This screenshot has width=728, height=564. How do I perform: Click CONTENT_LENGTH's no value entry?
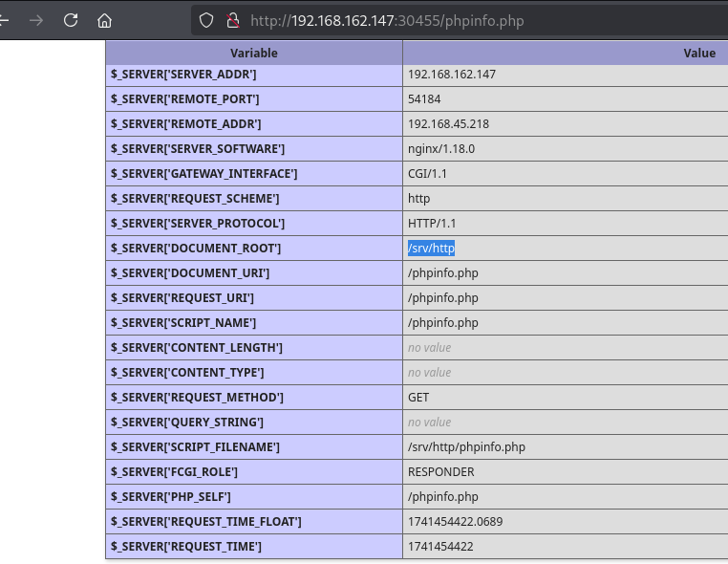point(430,348)
